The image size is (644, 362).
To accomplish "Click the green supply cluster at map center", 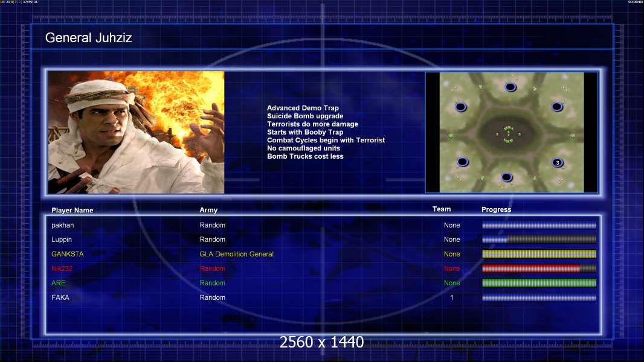I will (x=508, y=134).
